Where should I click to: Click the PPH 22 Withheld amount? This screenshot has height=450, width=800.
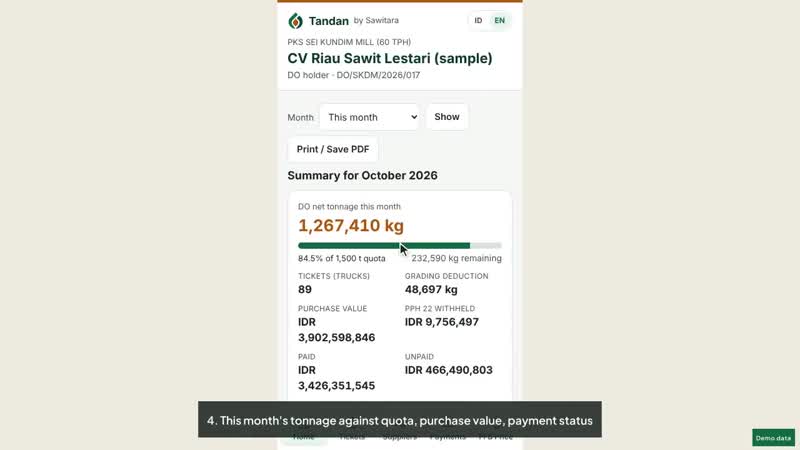[442, 322]
